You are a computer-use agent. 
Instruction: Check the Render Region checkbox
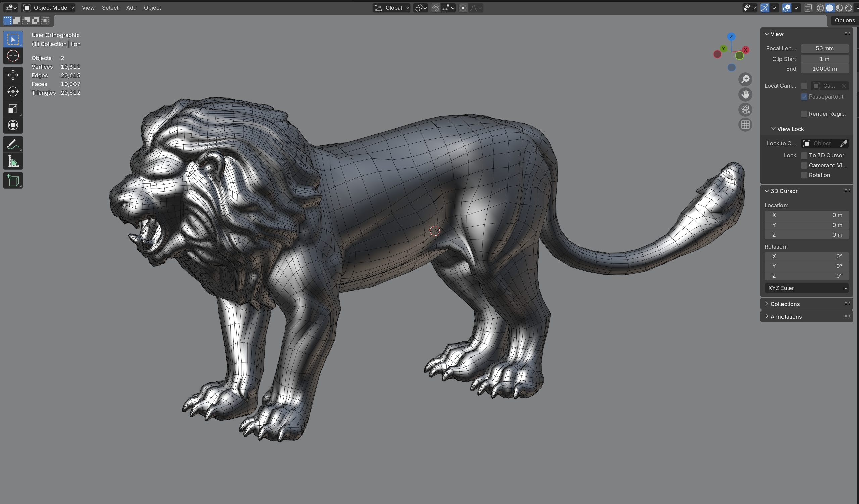(x=804, y=114)
